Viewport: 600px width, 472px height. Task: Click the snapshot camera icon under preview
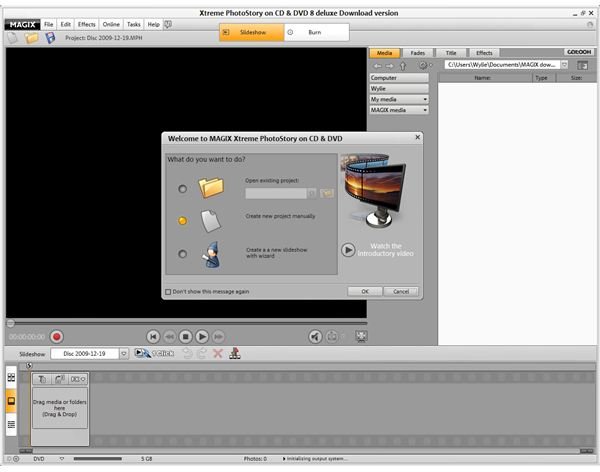click(x=332, y=336)
